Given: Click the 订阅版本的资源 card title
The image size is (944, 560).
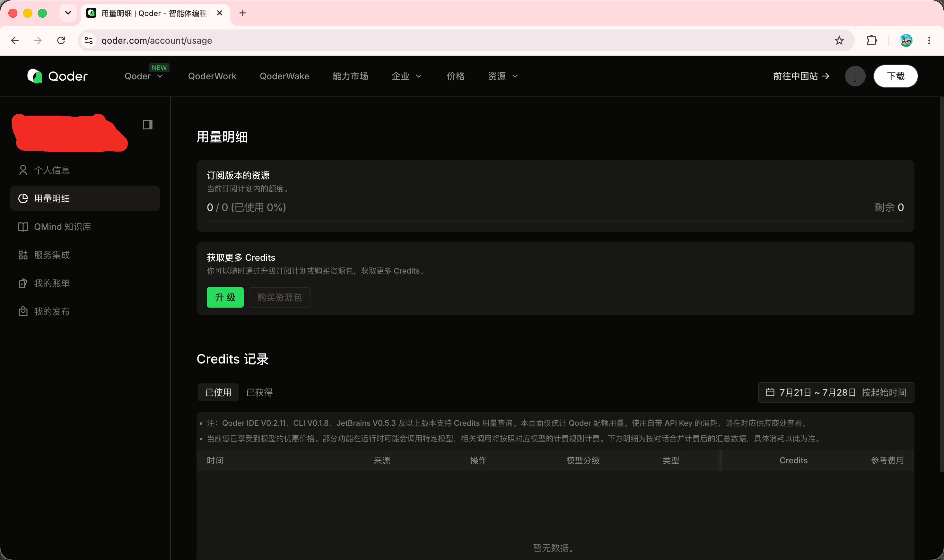Looking at the screenshot, I should [x=238, y=175].
